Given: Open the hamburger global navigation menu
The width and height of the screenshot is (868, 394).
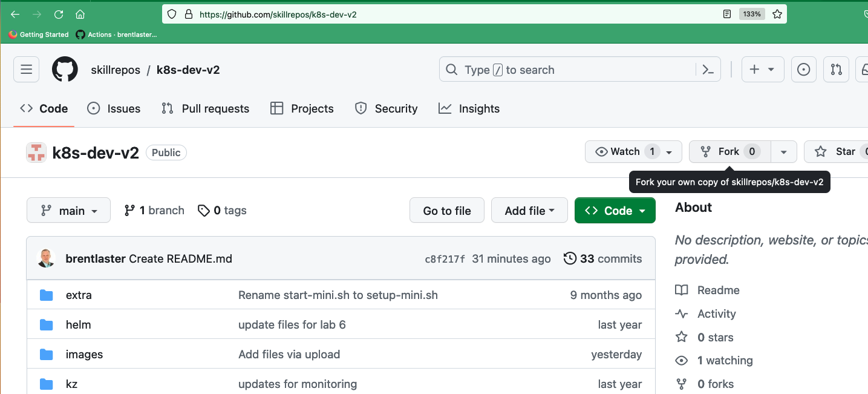Looking at the screenshot, I should coord(26,70).
